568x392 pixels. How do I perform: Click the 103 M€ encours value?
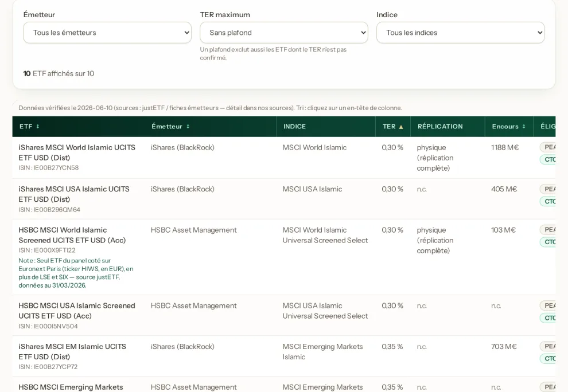503,230
